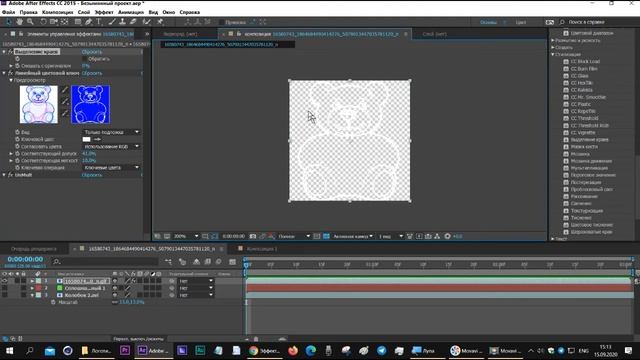Screen dimensions: 640x360
Task: Open the View dropdown in Linear Color Key
Action: click(111, 132)
